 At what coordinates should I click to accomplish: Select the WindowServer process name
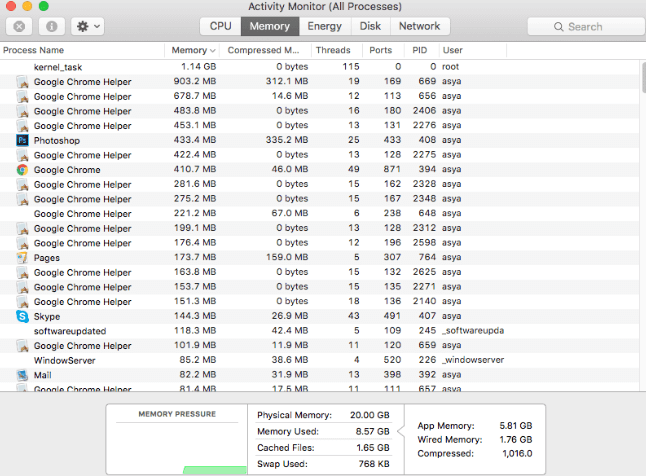pos(64,360)
